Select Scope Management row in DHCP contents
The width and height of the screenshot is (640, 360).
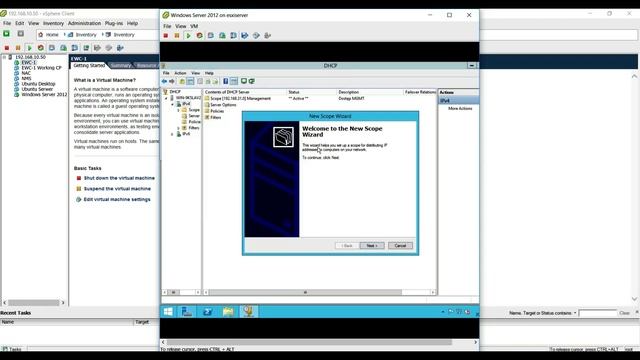[240, 98]
